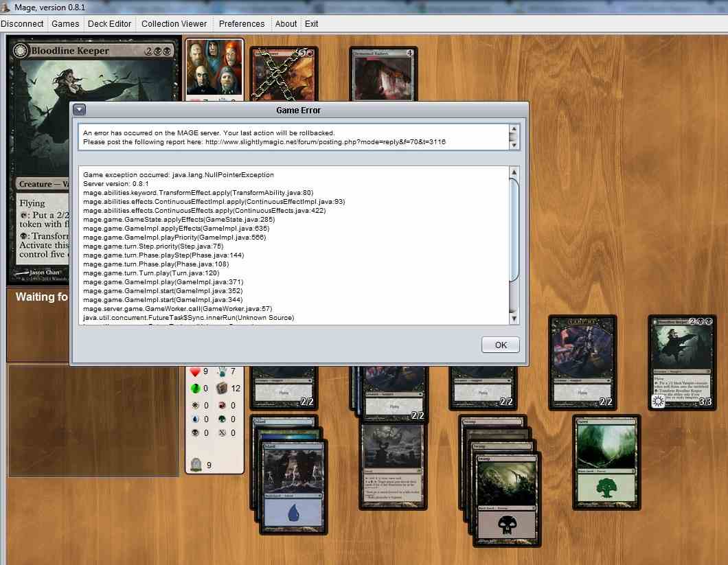
Task: Click Exit in the menu bar
Action: coord(312,23)
